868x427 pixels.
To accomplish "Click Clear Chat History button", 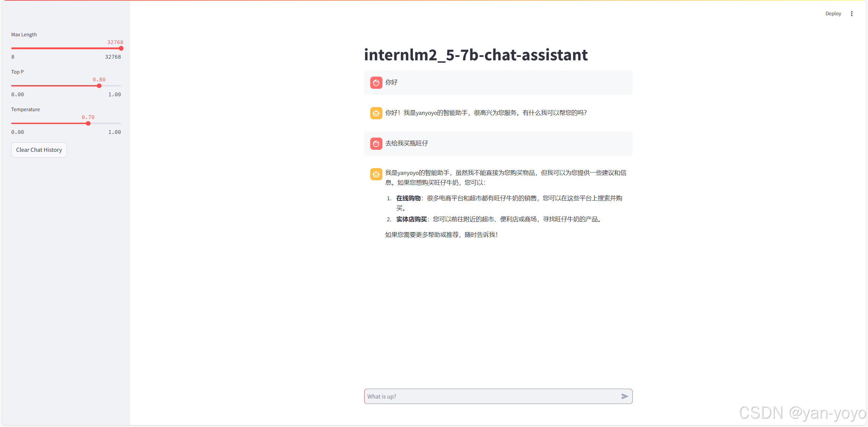I will point(39,150).
